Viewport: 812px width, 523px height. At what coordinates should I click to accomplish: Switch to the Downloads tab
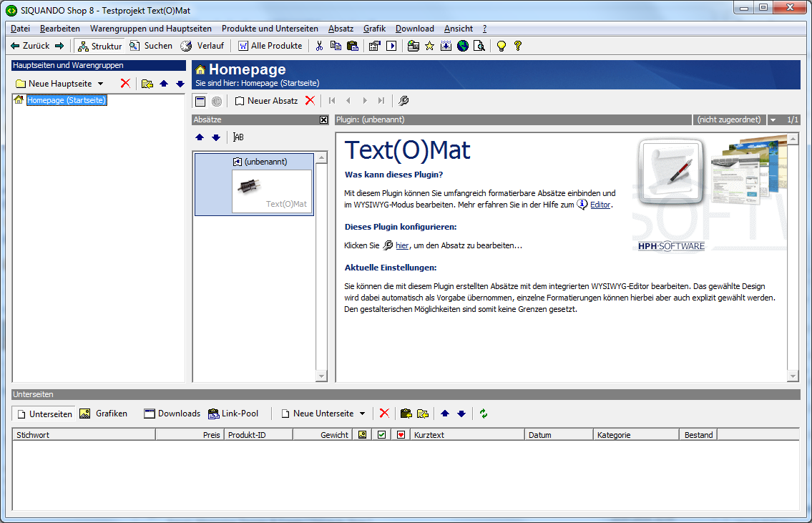pyautogui.click(x=172, y=414)
